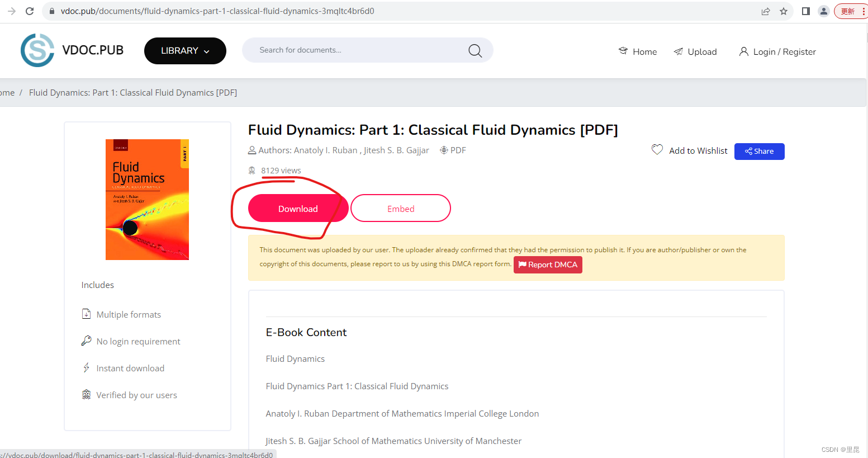868x458 pixels.
Task: Click the Instant download lightning icon
Action: point(86,367)
